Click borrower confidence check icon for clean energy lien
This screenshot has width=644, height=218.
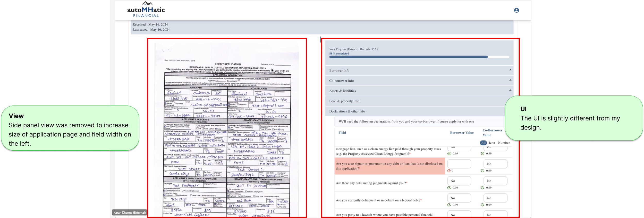click(449, 153)
